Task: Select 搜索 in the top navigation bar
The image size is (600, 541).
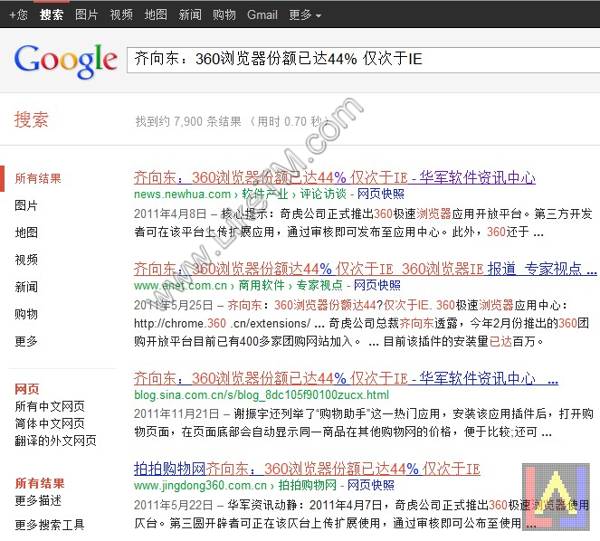Action: (x=51, y=15)
